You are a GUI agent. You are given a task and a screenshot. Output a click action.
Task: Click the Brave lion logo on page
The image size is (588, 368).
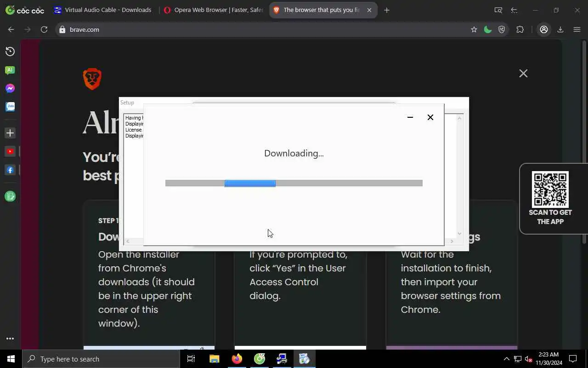pyautogui.click(x=92, y=79)
